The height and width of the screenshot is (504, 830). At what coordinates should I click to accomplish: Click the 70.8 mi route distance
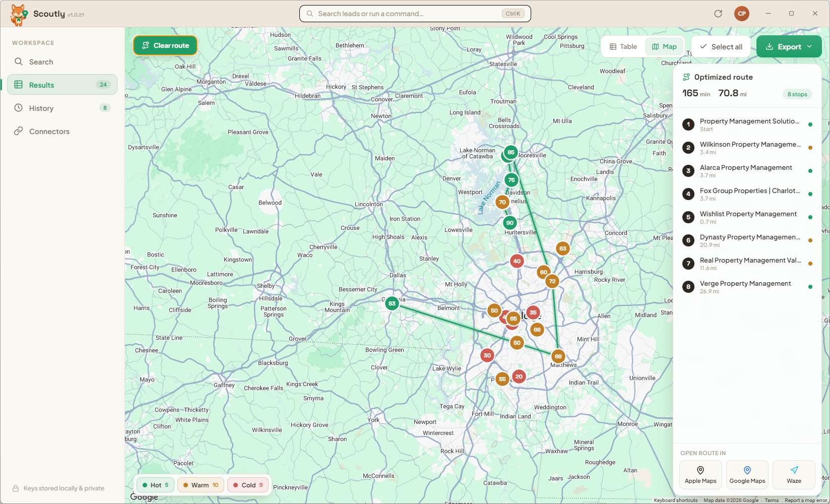coord(732,93)
